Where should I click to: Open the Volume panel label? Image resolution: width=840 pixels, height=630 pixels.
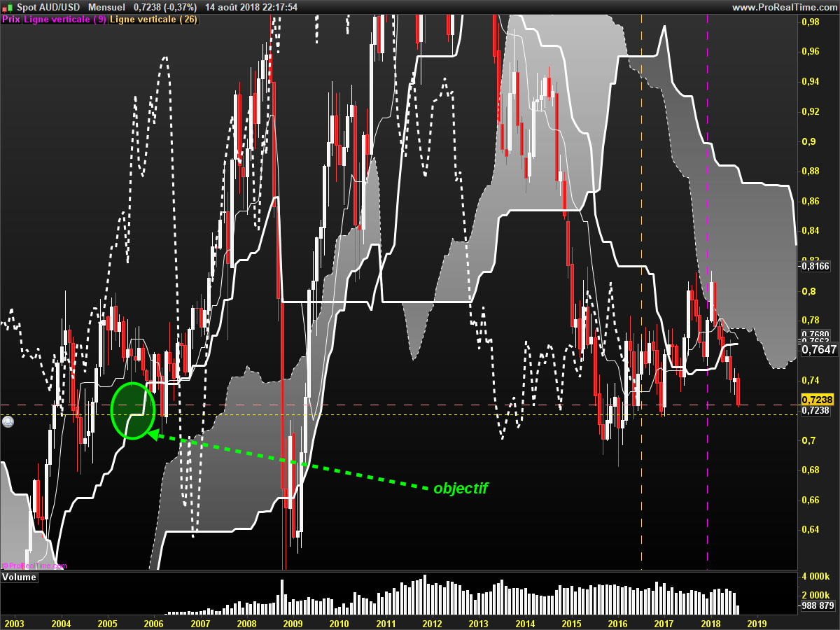[20, 577]
